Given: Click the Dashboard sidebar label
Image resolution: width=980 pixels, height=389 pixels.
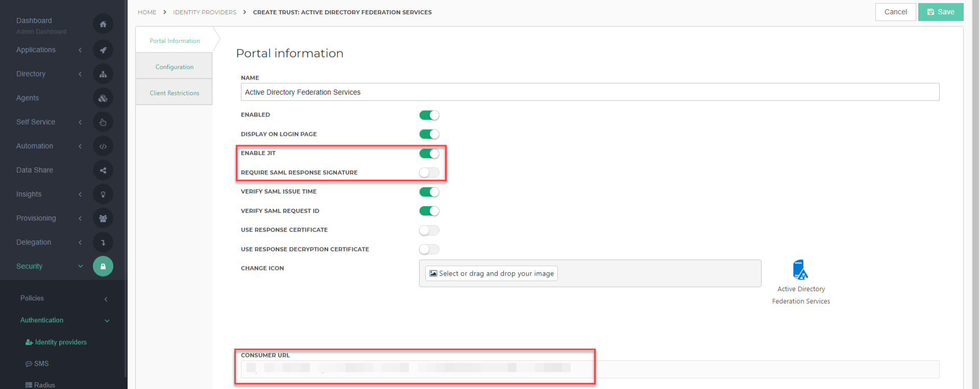Looking at the screenshot, I should click(x=34, y=20).
